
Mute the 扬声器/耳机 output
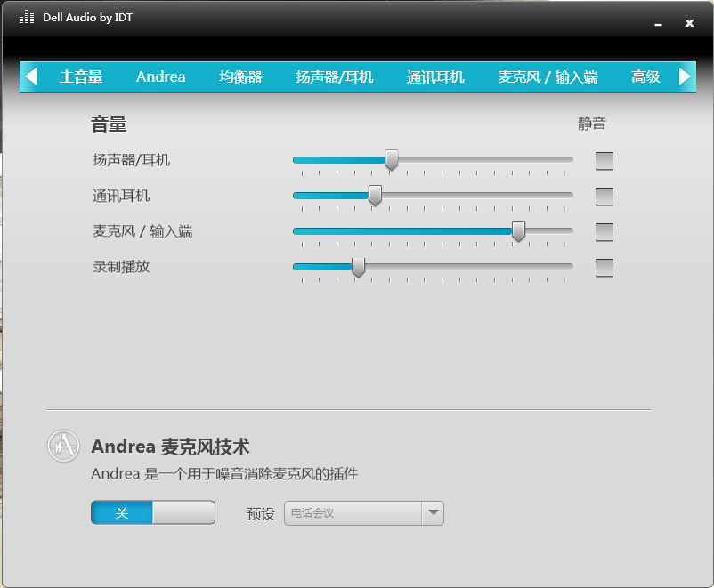(x=604, y=161)
